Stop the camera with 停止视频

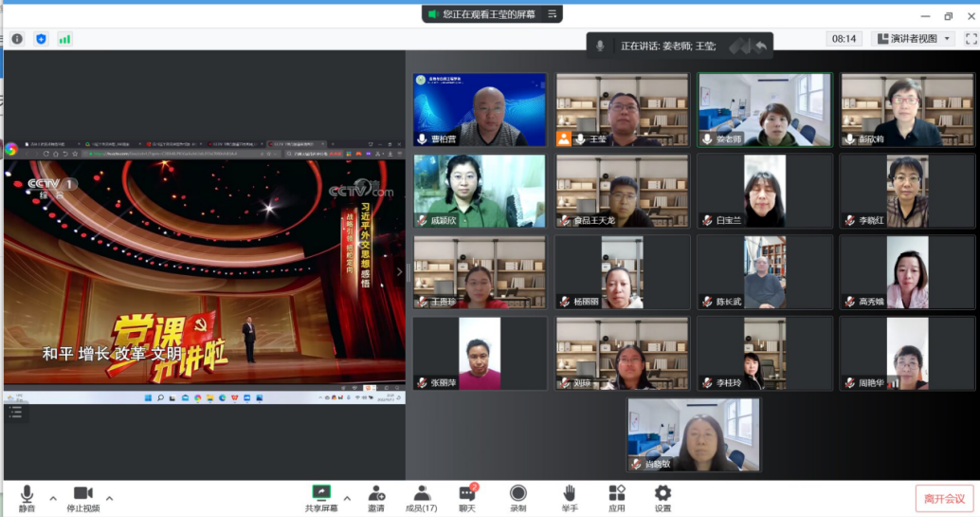point(82,497)
